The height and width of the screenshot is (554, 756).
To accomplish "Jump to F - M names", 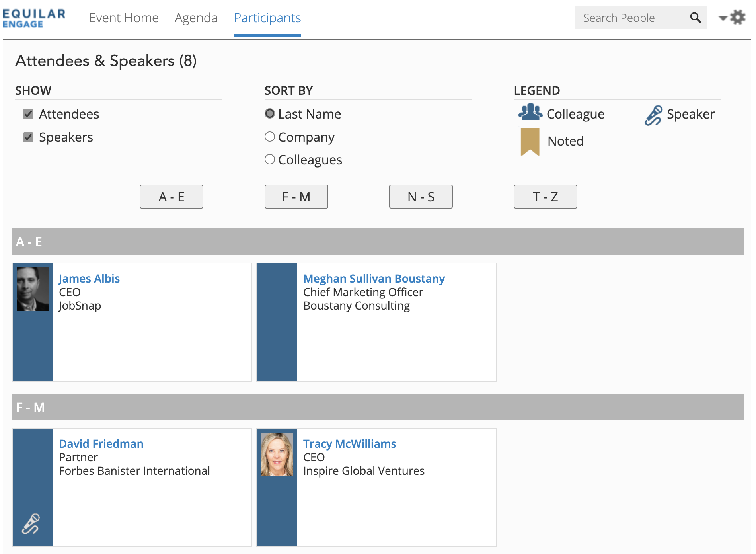I will [x=296, y=197].
